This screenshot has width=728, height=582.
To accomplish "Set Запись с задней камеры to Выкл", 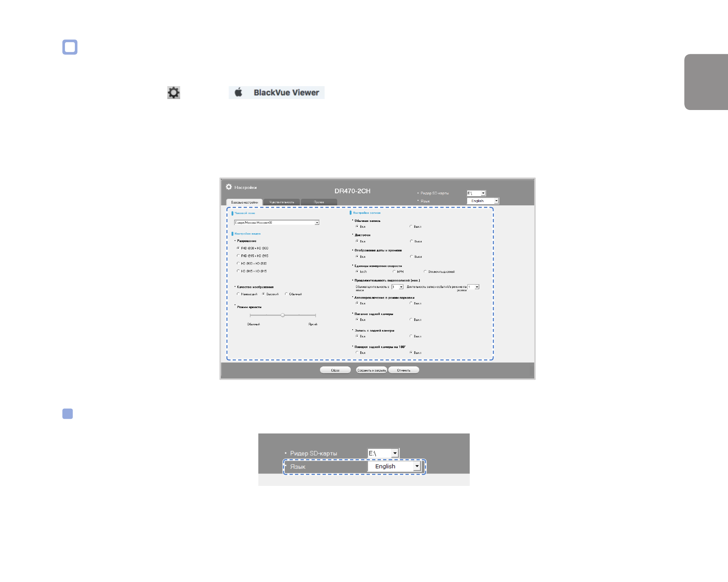I will (411, 336).
